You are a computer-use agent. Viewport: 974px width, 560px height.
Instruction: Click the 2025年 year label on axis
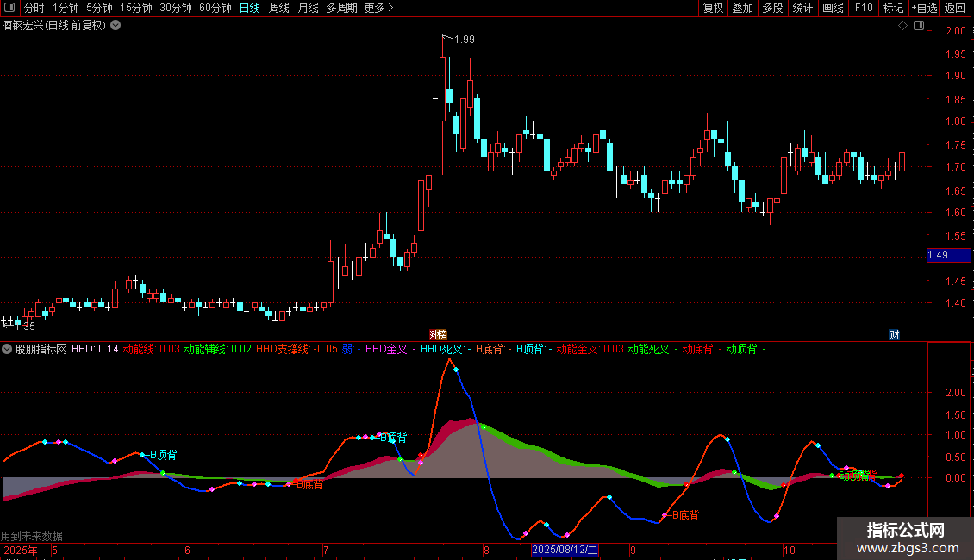point(21,550)
